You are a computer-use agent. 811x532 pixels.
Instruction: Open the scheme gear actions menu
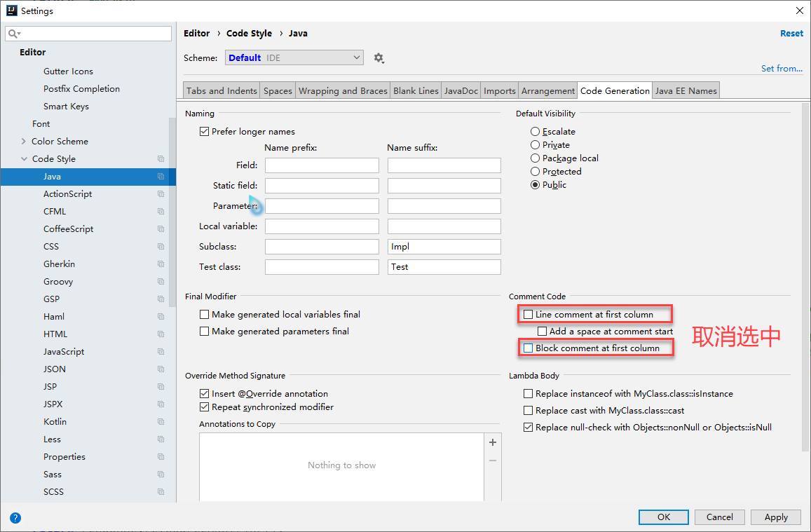[379, 58]
